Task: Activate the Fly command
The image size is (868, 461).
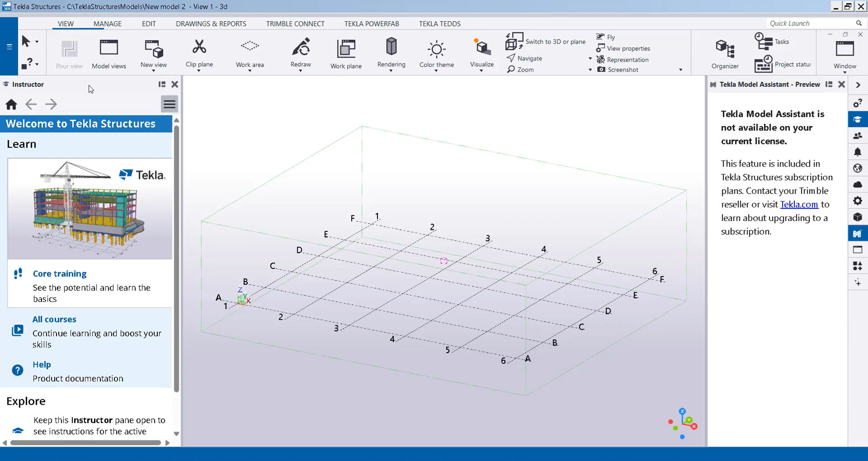Action: [x=605, y=37]
